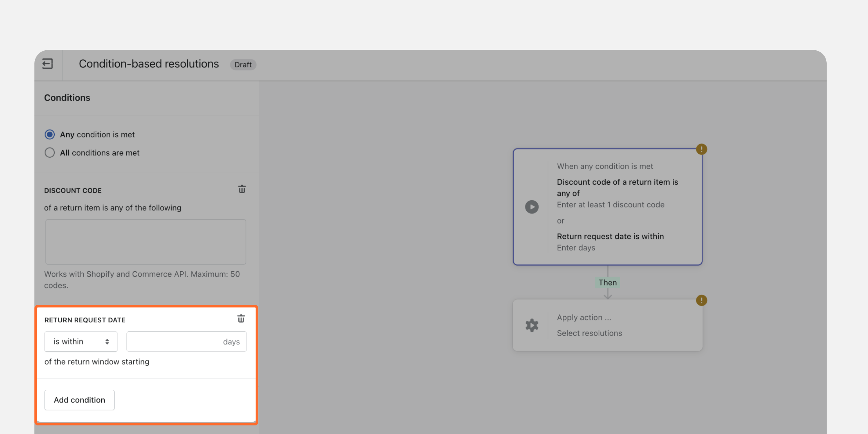The image size is (868, 434).
Task: Click 'Works with Shopify and Commerce API' note
Action: click(142, 280)
